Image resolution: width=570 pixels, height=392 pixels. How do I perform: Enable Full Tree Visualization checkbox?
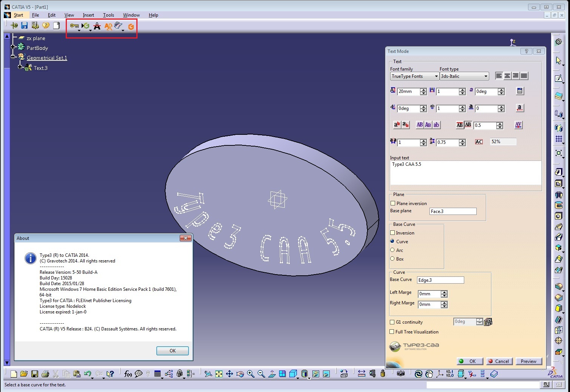tap(392, 332)
